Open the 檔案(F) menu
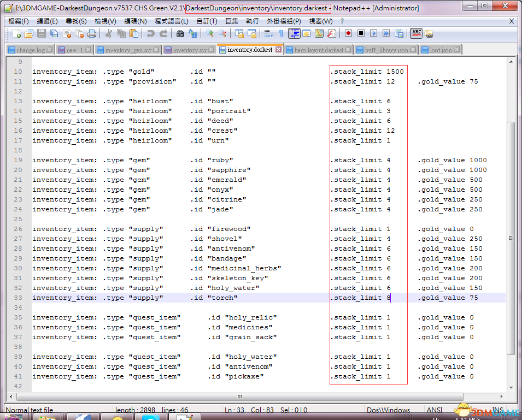 point(19,21)
